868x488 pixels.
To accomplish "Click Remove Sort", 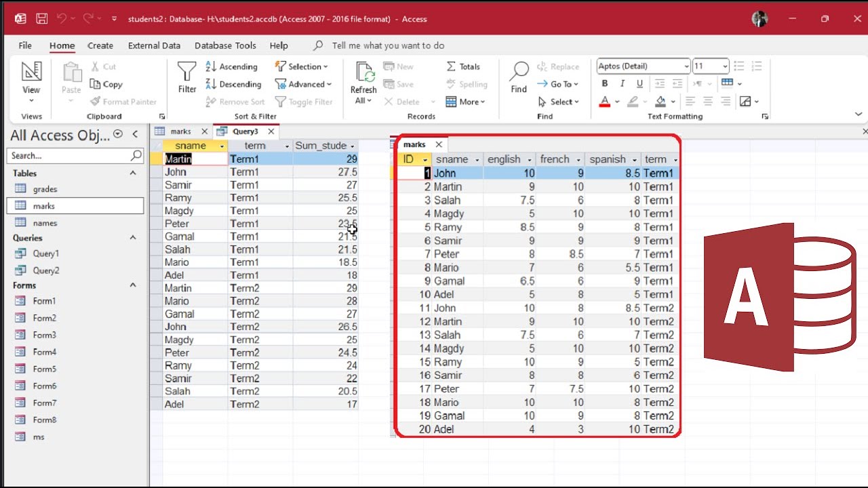I will pos(235,102).
